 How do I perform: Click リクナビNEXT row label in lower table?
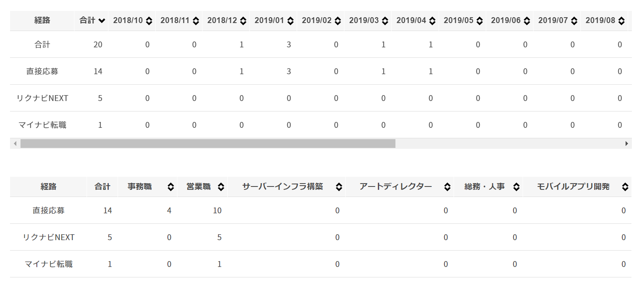coord(49,237)
